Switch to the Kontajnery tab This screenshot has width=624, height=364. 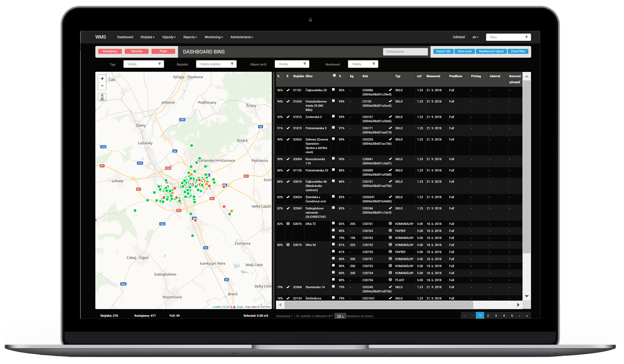coord(110,51)
